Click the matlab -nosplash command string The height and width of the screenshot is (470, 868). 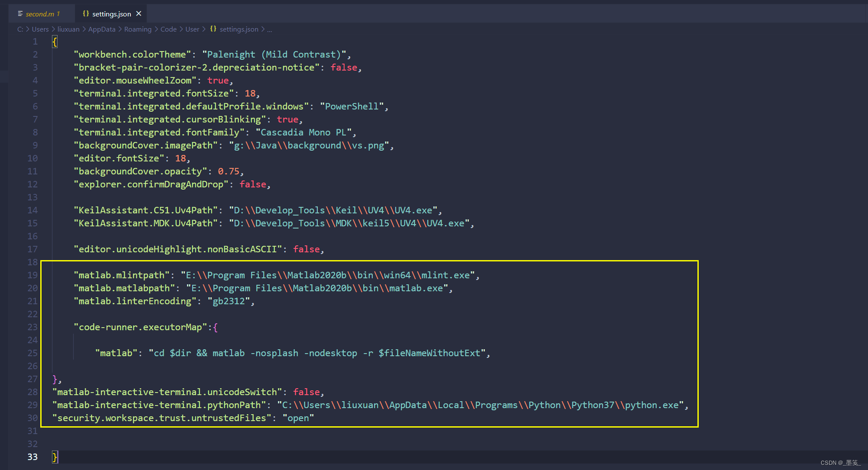coord(317,353)
